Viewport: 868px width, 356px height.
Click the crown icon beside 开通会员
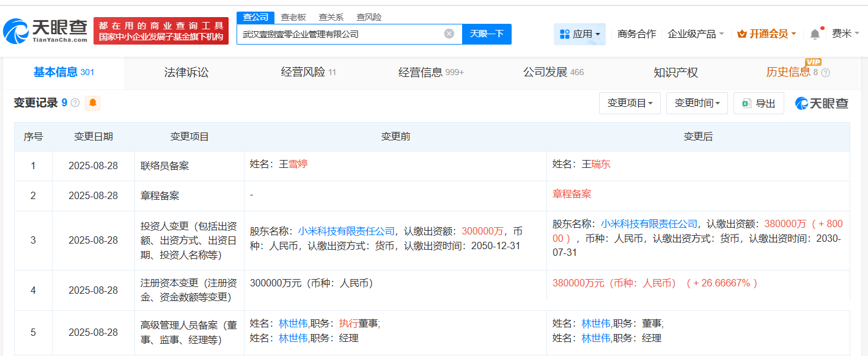coord(741,34)
